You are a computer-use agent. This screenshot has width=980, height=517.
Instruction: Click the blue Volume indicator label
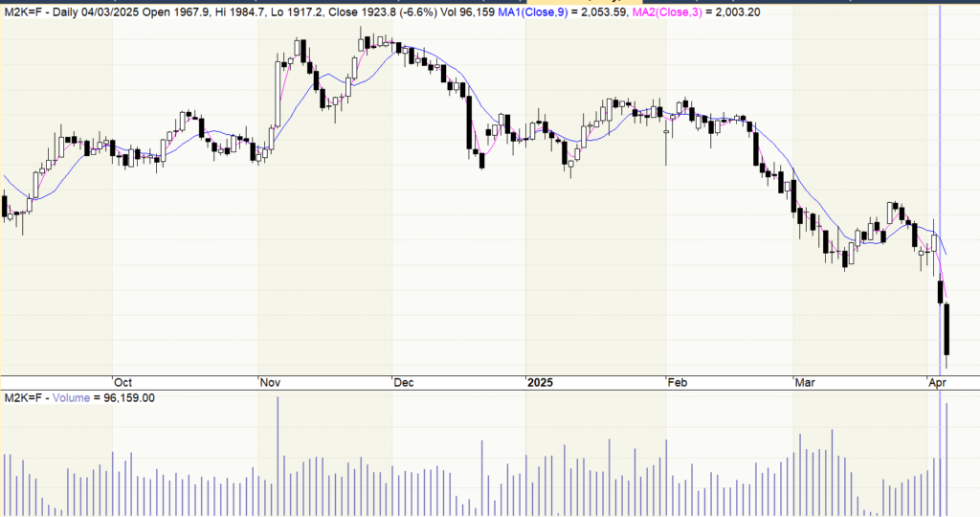(71, 397)
